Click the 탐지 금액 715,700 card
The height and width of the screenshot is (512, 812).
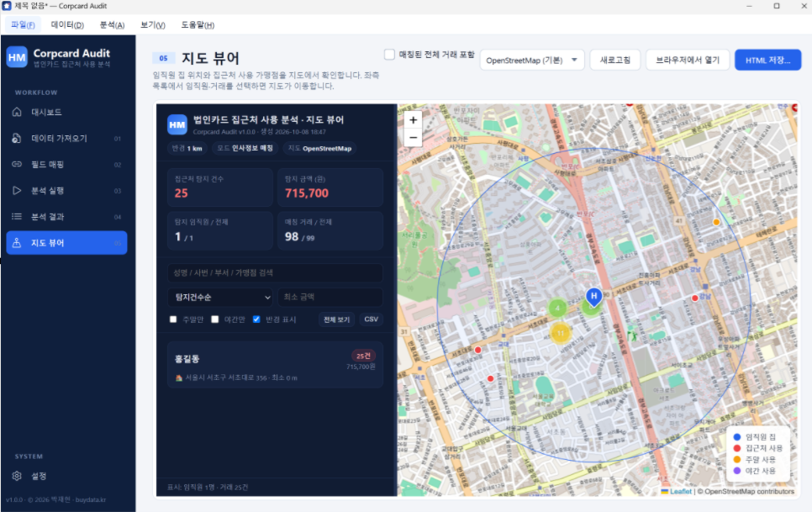[x=330, y=187]
